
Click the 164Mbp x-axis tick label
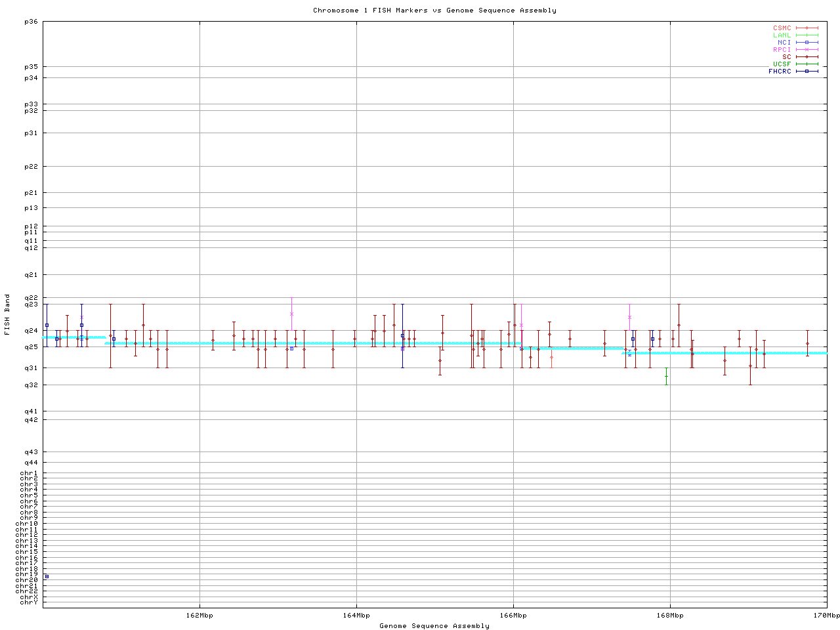pyautogui.click(x=356, y=616)
